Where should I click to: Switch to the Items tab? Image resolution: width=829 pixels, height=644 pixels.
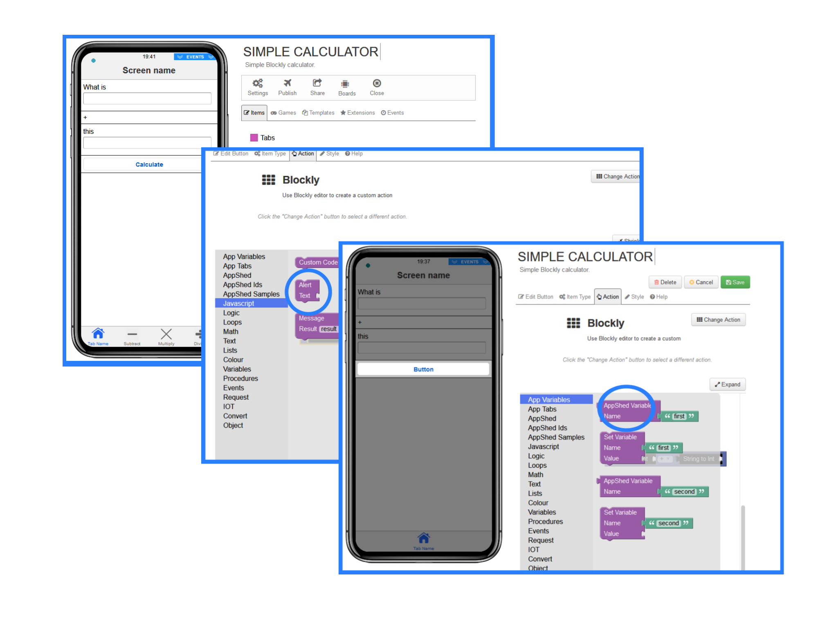click(254, 113)
